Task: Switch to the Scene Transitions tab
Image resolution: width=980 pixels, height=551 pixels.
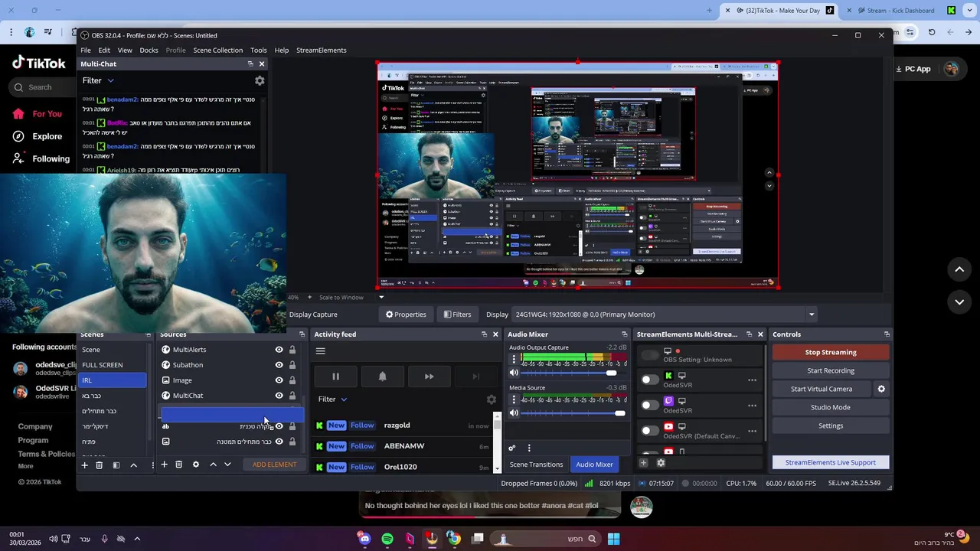Action: pyautogui.click(x=536, y=465)
